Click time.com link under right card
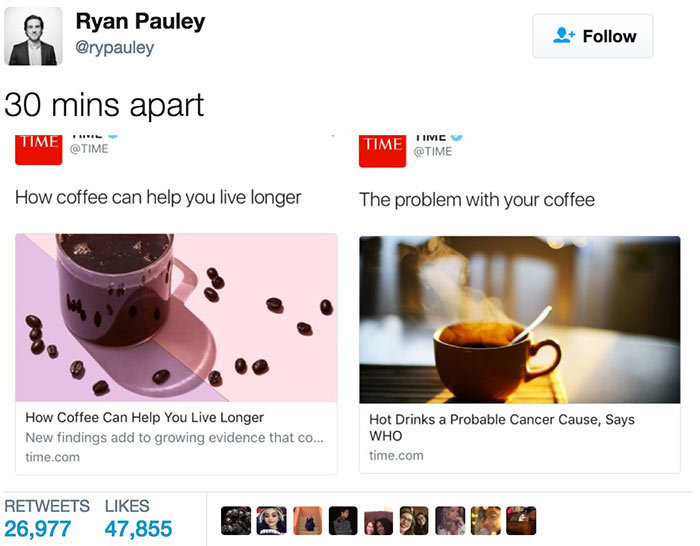The image size is (700, 546). coord(396,455)
